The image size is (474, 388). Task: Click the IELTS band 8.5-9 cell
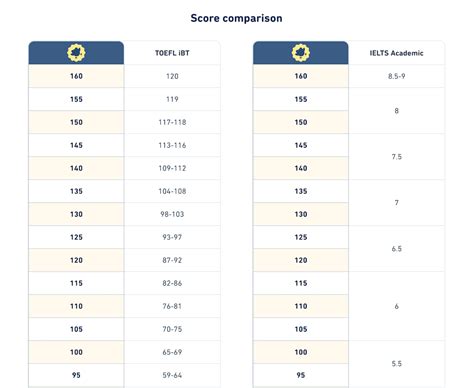(396, 76)
